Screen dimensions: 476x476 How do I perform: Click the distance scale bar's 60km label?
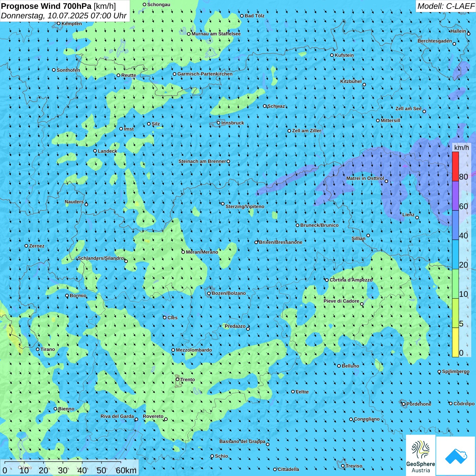click(126, 470)
